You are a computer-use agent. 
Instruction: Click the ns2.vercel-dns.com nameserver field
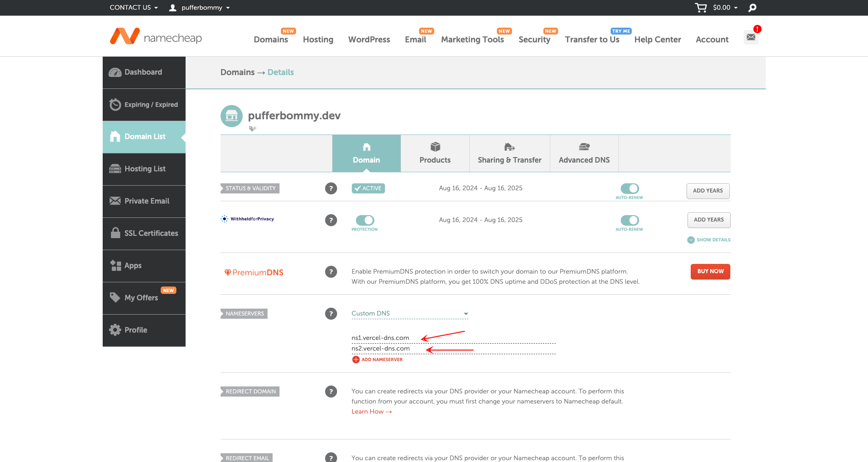pyautogui.click(x=454, y=349)
